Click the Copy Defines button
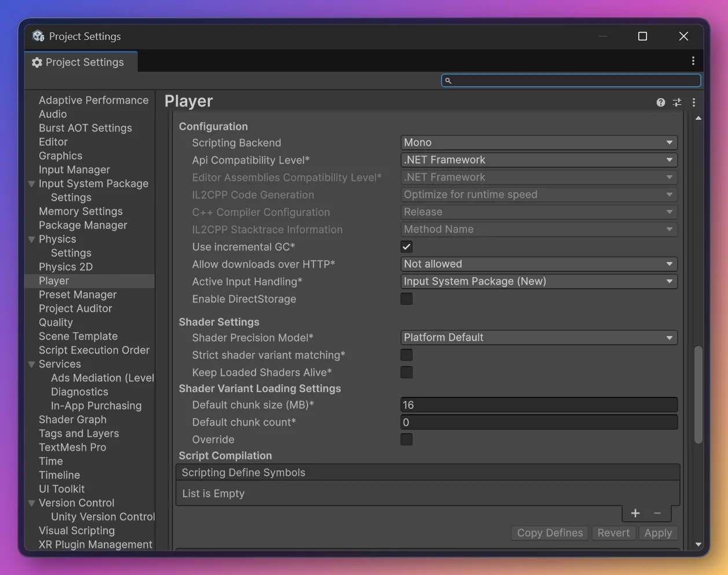Image resolution: width=728 pixels, height=575 pixels. tap(550, 533)
